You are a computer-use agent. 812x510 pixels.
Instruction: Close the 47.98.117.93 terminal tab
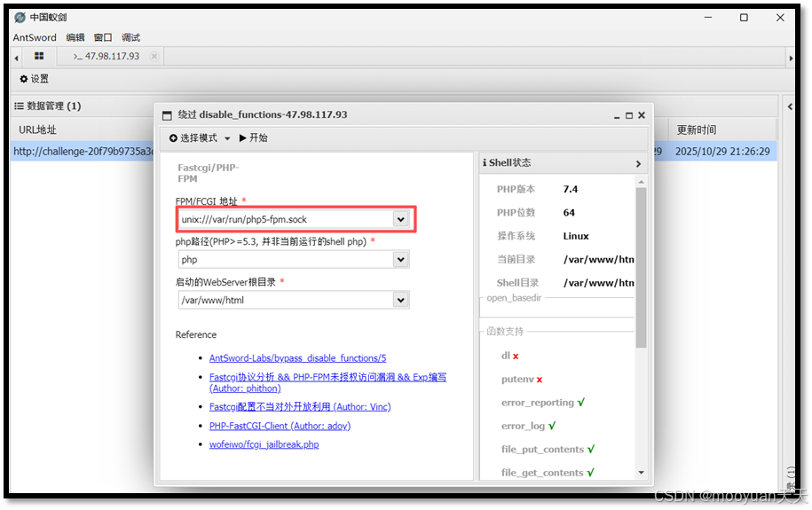point(154,56)
